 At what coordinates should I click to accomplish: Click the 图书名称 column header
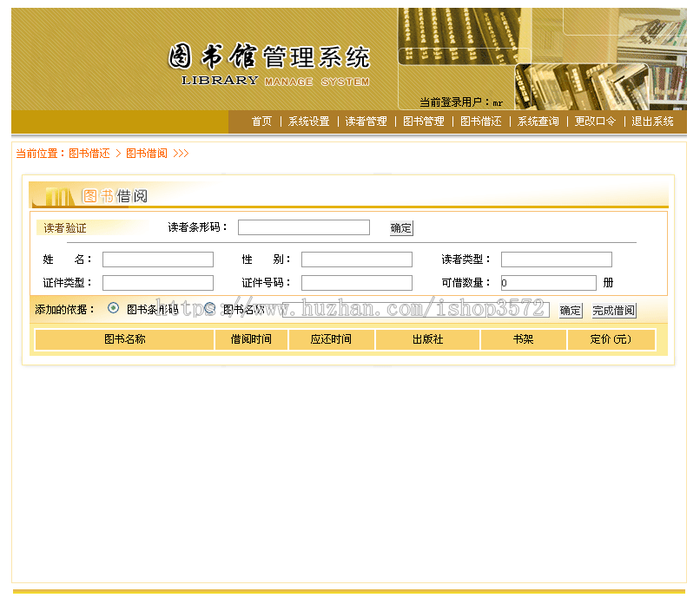(124, 339)
